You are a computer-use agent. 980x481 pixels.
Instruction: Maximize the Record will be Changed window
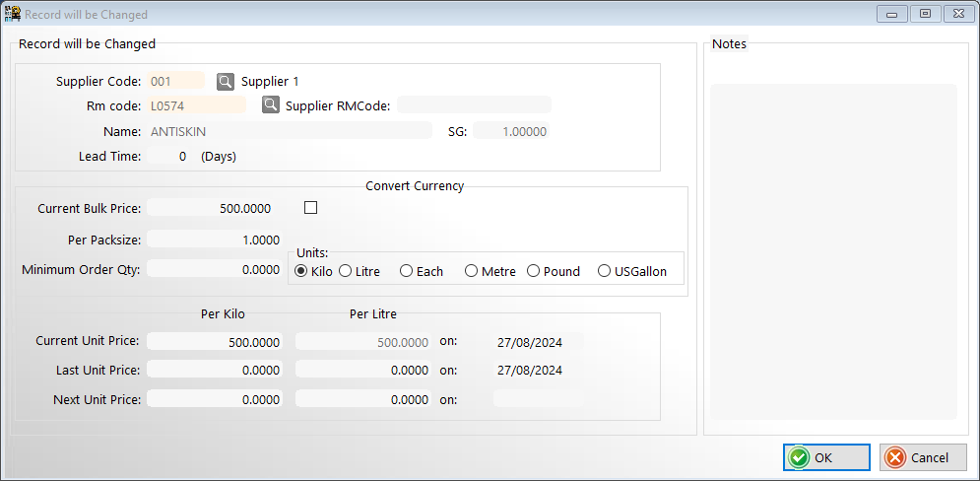[924, 14]
